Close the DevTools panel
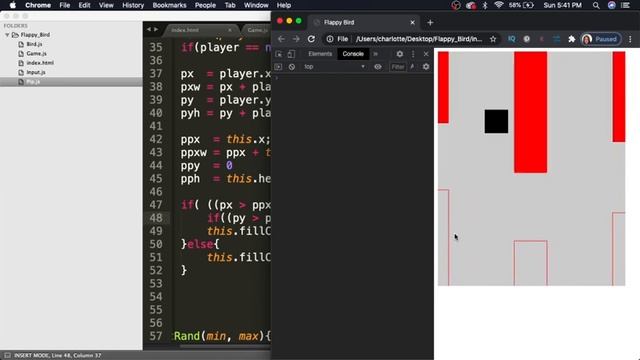The width and height of the screenshot is (640, 360). point(426,54)
